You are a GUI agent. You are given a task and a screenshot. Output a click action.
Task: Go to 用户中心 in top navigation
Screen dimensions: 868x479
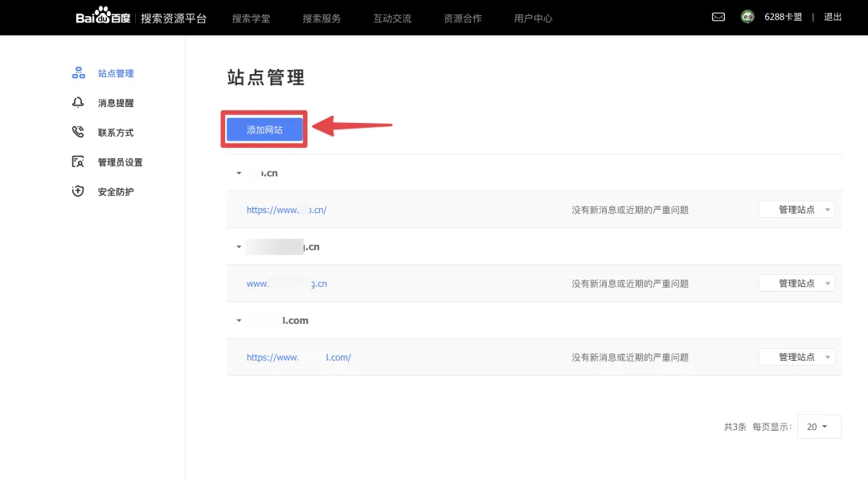click(x=533, y=18)
